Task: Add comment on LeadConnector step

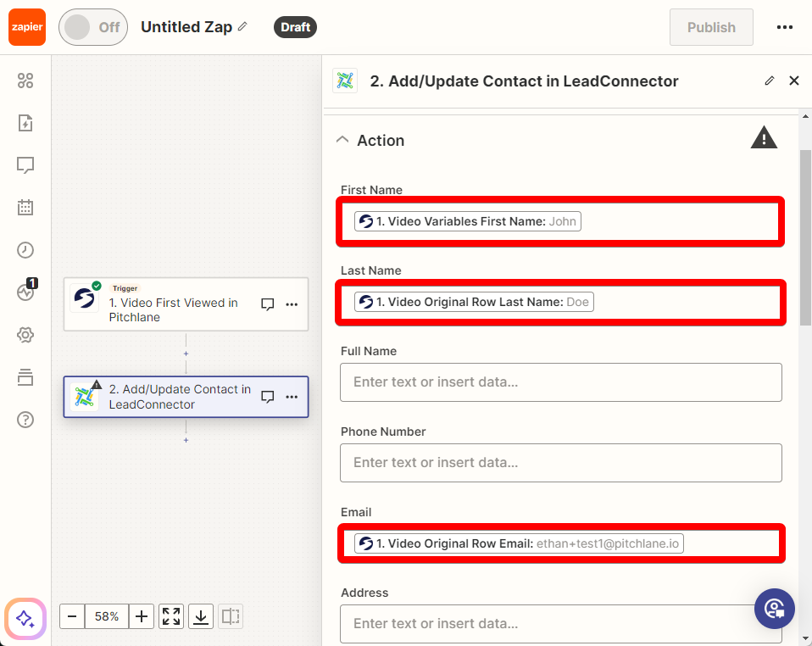Action: point(267,397)
